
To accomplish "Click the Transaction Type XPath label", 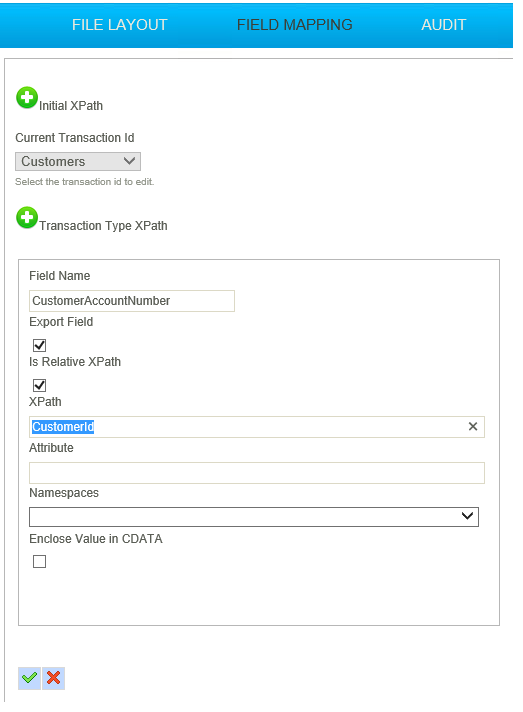I will point(103,226).
